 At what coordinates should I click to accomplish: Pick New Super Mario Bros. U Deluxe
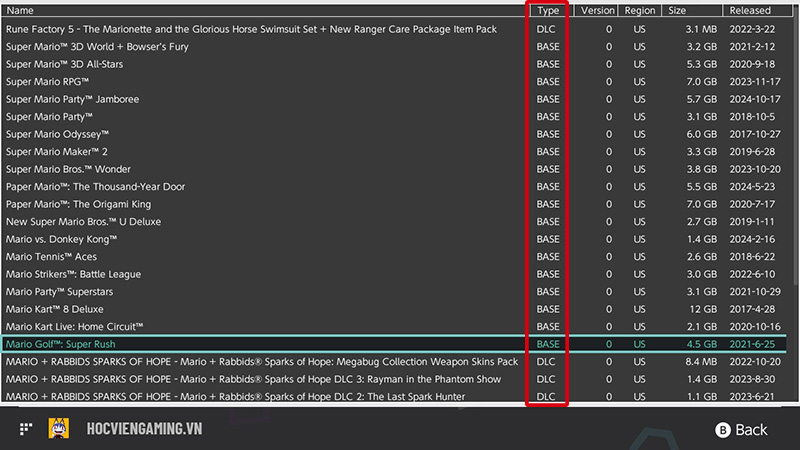[x=394, y=221]
